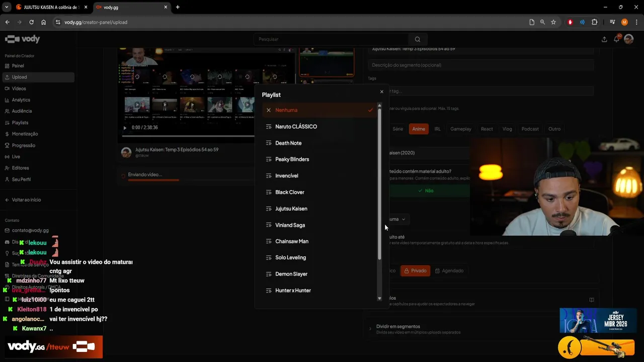Pick Chainsaw Man playlist entry
The width and height of the screenshot is (644, 362).
tap(319, 241)
